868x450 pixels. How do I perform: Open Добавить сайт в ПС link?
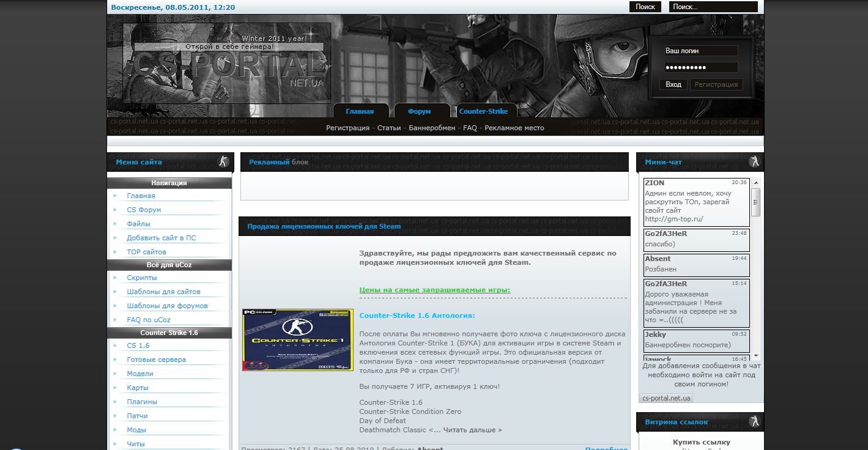click(161, 238)
